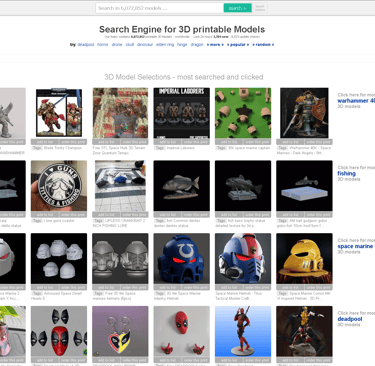Click 'add to list' under fish bass trophy statue
Screen dimensions: 375x366
point(229,215)
